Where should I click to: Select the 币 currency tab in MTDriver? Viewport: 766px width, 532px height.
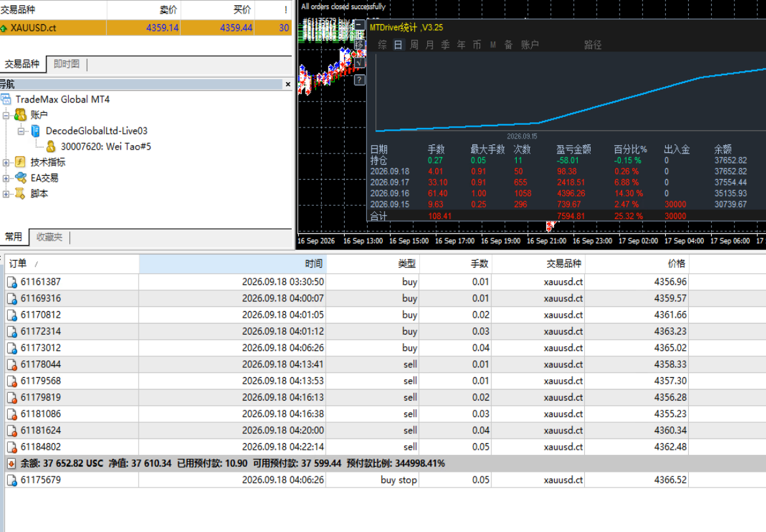[x=477, y=45]
